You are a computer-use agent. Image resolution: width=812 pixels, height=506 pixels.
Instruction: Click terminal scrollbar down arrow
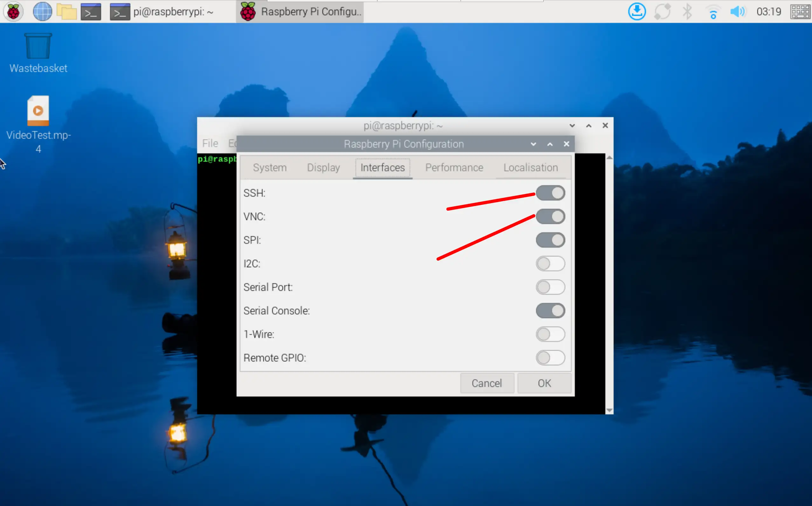click(x=609, y=410)
